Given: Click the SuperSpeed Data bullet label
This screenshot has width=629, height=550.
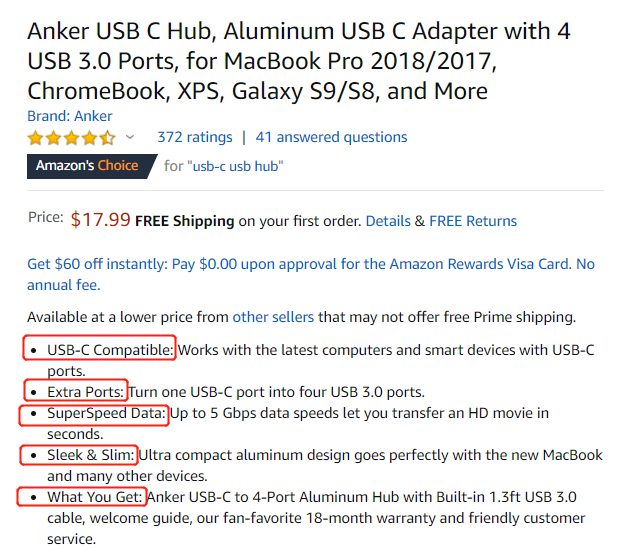Looking at the screenshot, I should click(x=106, y=413).
